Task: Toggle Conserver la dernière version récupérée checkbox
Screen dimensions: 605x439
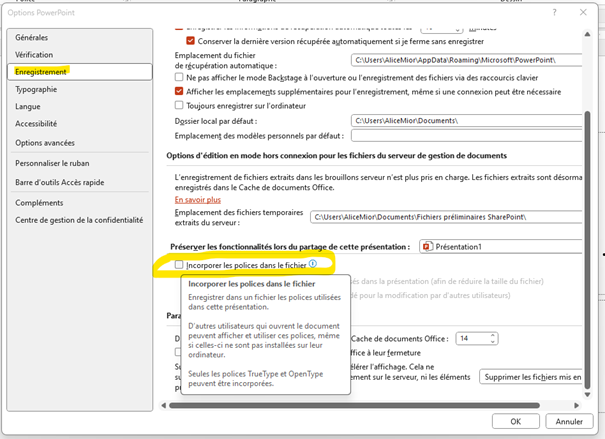Action: click(191, 41)
